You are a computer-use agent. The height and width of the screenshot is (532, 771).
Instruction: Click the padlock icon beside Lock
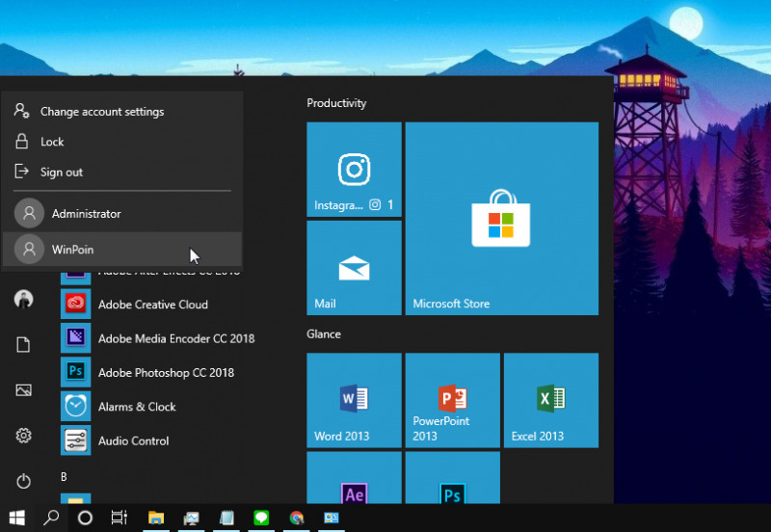[21, 141]
